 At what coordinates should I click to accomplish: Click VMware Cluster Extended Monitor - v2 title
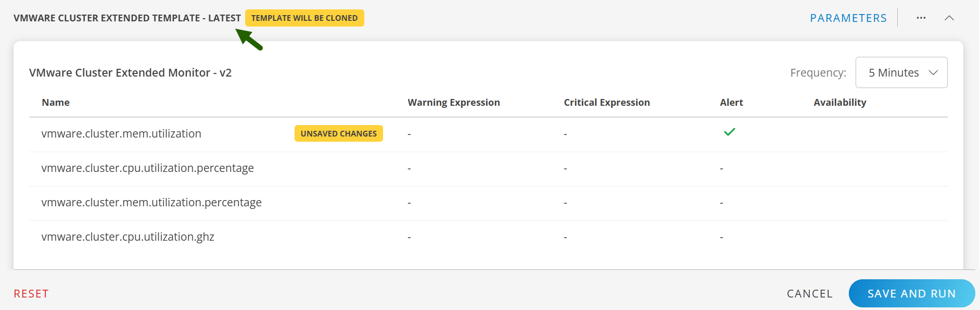coord(130,73)
